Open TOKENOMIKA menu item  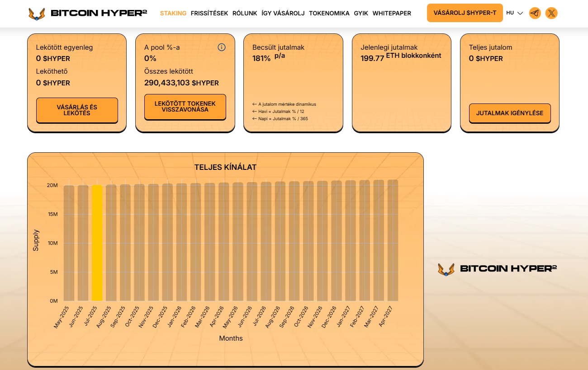329,13
